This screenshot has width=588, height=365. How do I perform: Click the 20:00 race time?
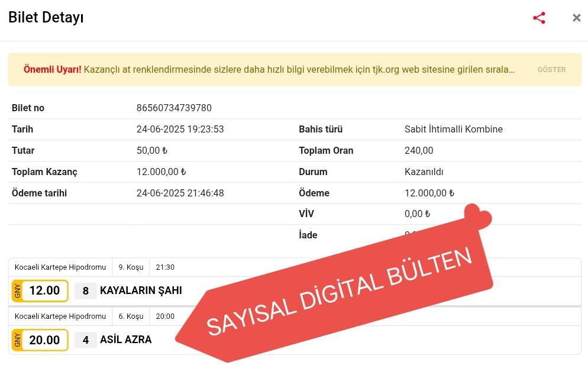pos(165,316)
